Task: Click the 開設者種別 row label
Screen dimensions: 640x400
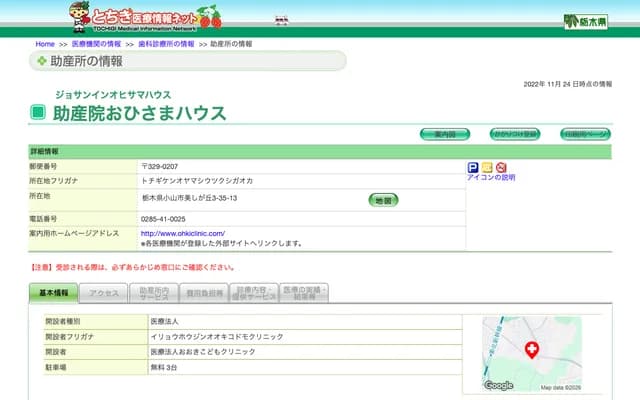Action: point(63,321)
